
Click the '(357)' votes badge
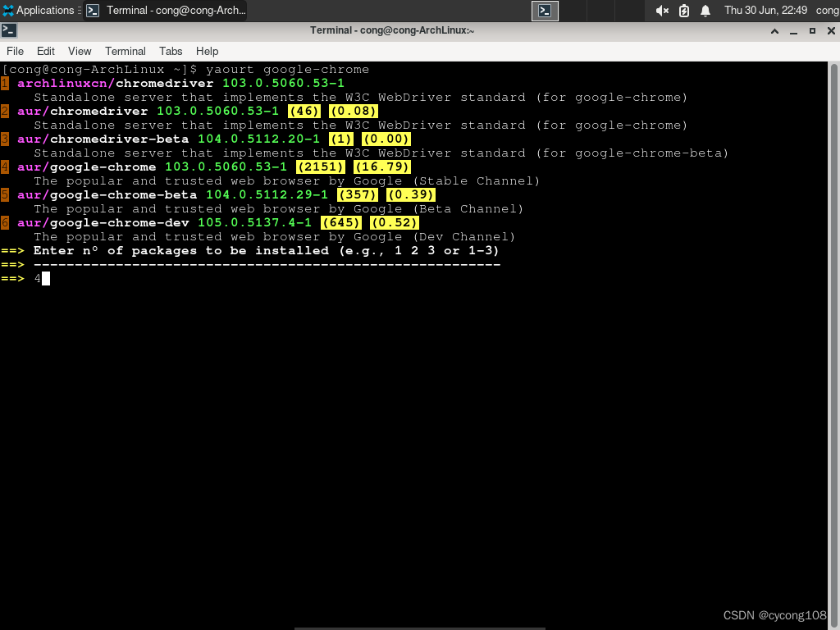pyautogui.click(x=358, y=195)
